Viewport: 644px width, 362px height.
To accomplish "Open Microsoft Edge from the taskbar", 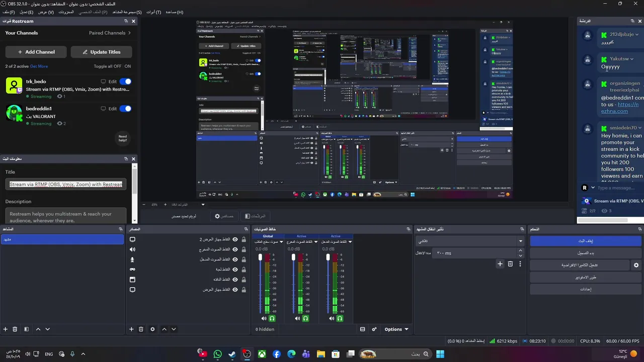I will click(x=291, y=354).
